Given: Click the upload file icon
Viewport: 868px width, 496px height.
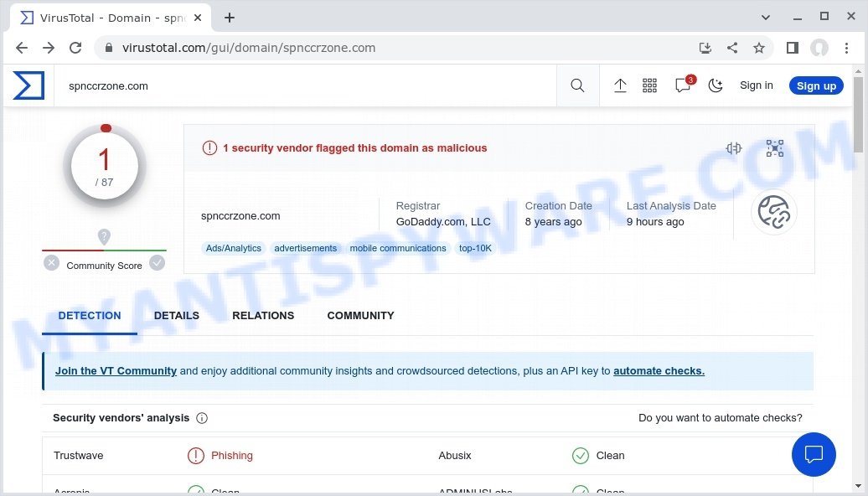Looking at the screenshot, I should [x=620, y=85].
